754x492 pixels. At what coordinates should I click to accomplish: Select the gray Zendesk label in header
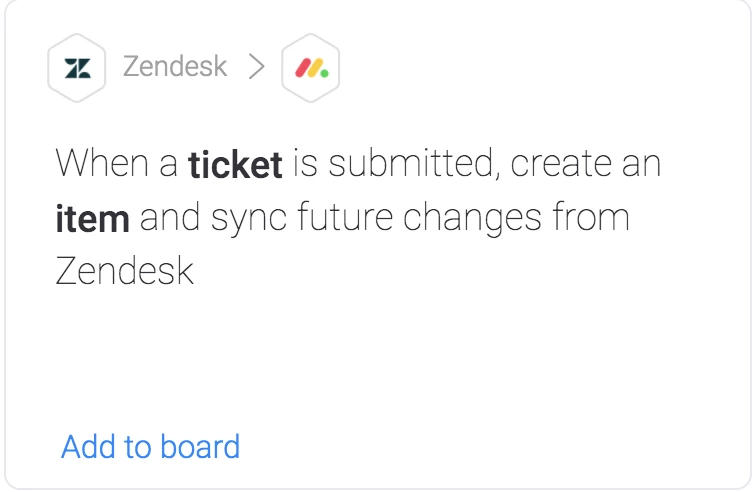coord(174,68)
